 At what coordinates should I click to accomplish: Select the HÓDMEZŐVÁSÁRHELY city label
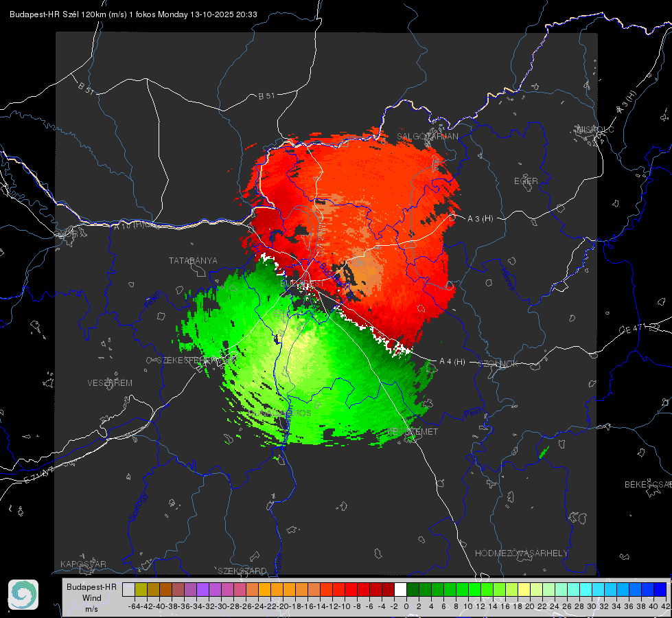(521, 553)
